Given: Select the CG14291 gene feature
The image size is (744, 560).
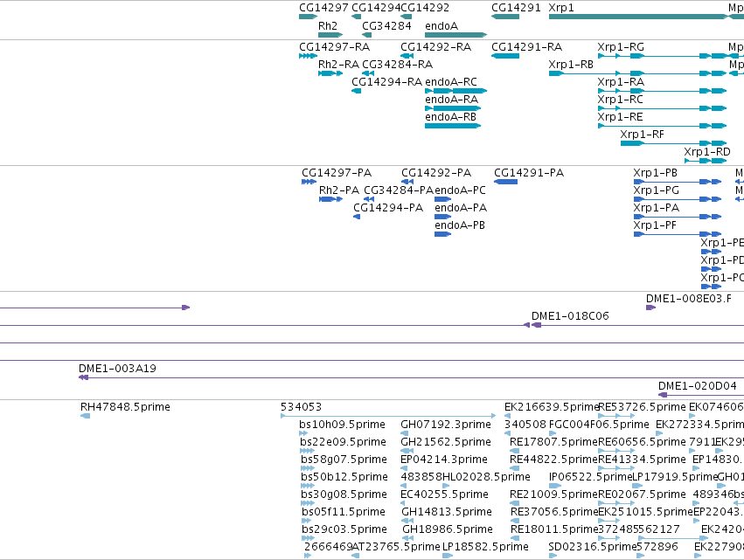Looking at the screenshot, I should point(505,17).
